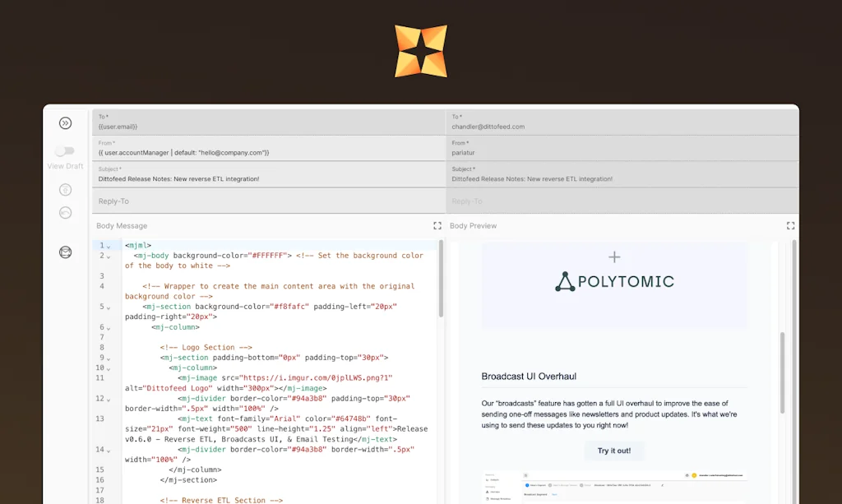842x504 pixels.
Task: Collapse the mj-section fold on line 5
Action: 109,306
